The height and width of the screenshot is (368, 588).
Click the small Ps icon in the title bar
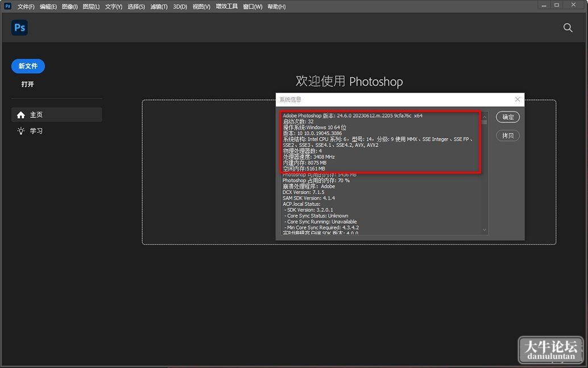tap(7, 6)
